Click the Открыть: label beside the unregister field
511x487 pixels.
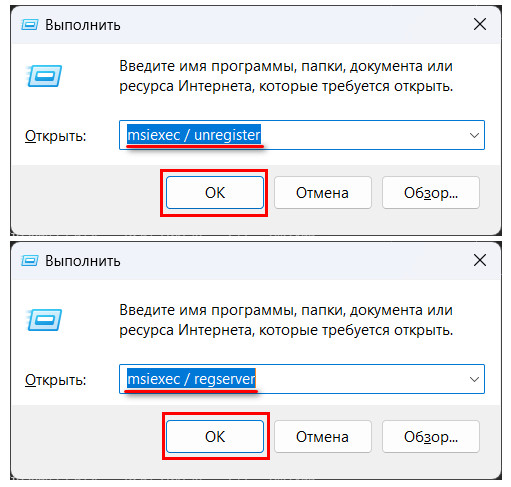56,136
